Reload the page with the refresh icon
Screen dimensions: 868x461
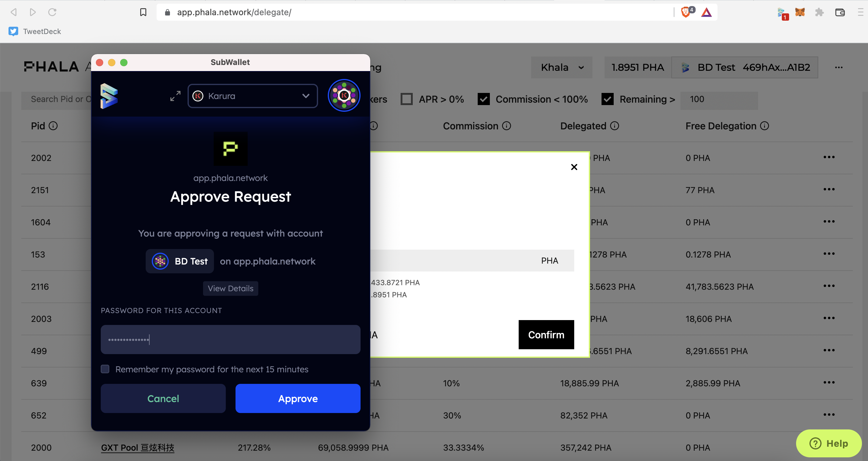pos(52,12)
